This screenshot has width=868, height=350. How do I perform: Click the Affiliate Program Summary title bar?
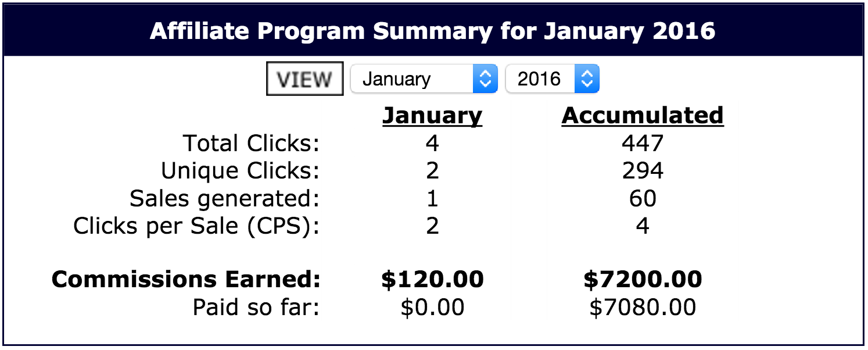coord(433,31)
